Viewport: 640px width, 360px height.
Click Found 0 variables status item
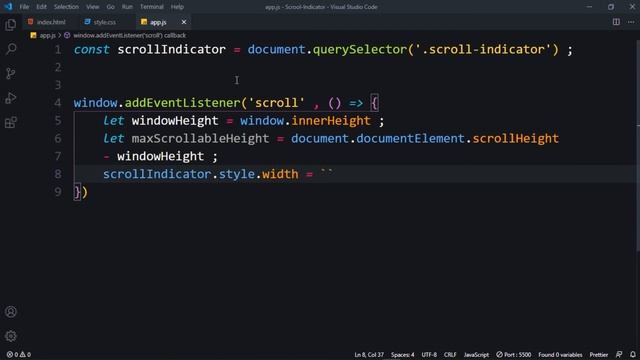point(560,355)
